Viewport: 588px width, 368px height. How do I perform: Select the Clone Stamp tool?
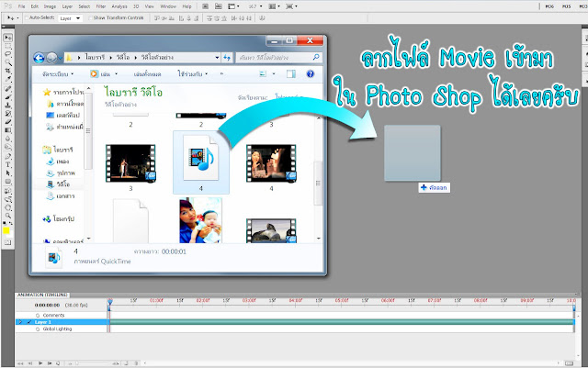pos(8,106)
